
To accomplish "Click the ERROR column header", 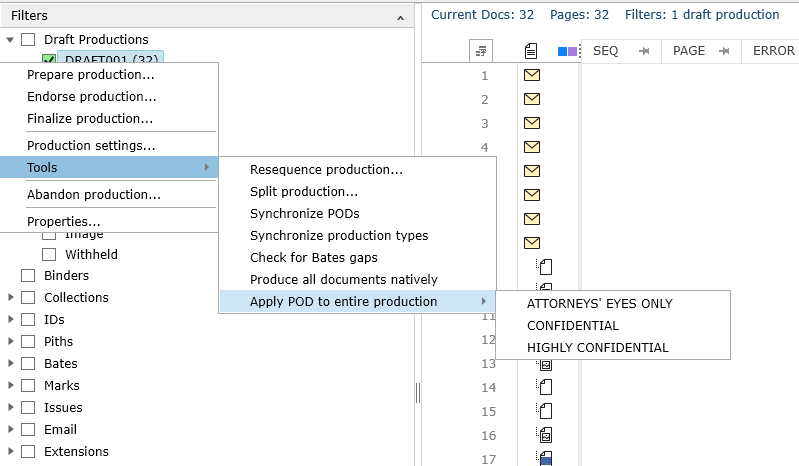I will (773, 51).
